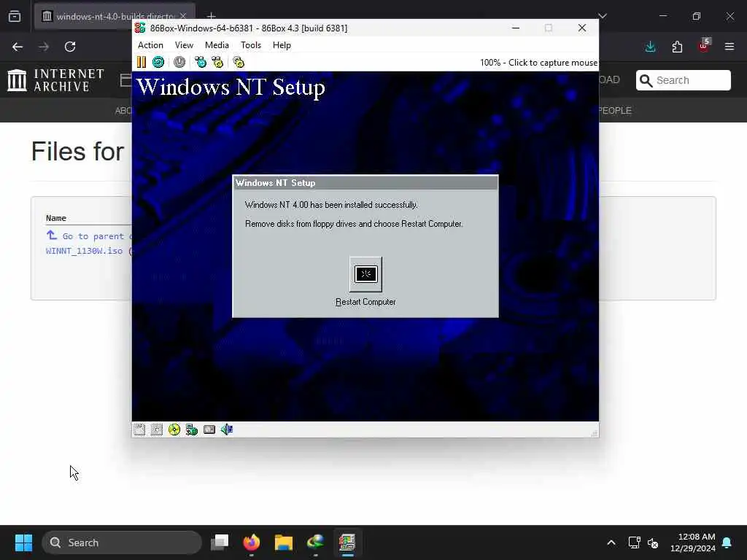This screenshot has width=747, height=560.
Task: Open Task View on taskbar
Action: click(x=220, y=542)
